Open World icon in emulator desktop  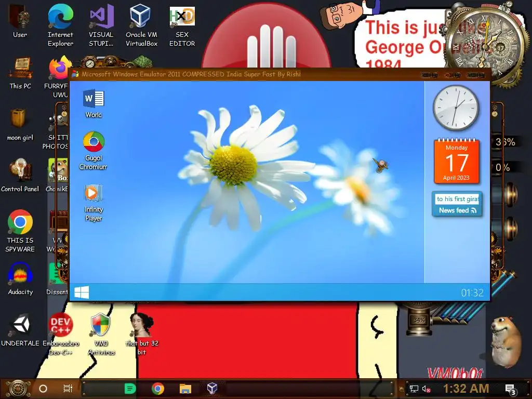point(94,103)
